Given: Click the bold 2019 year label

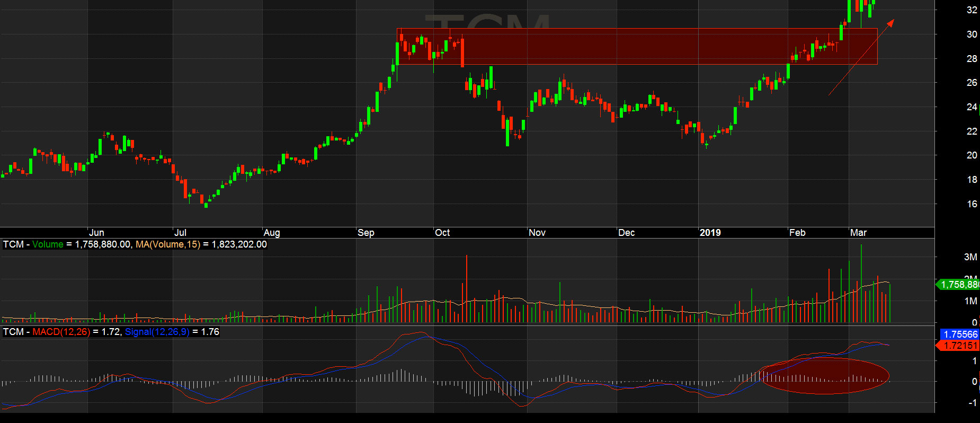Looking at the screenshot, I should point(710,233).
